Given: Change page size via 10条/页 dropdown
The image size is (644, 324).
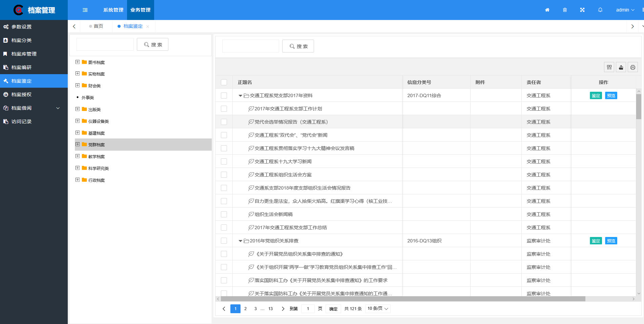Looking at the screenshot, I should (x=377, y=308).
